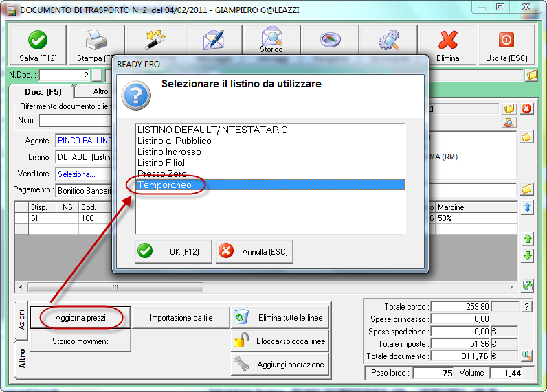
Task: Click folder icon on Pagamento row
Action: point(527,189)
